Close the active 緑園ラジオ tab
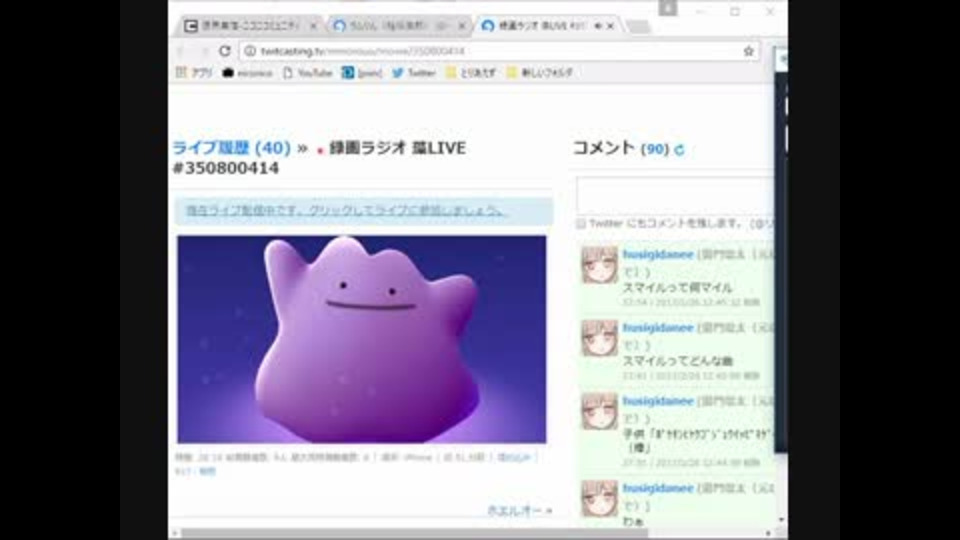This screenshot has height=540, width=960. point(610,26)
